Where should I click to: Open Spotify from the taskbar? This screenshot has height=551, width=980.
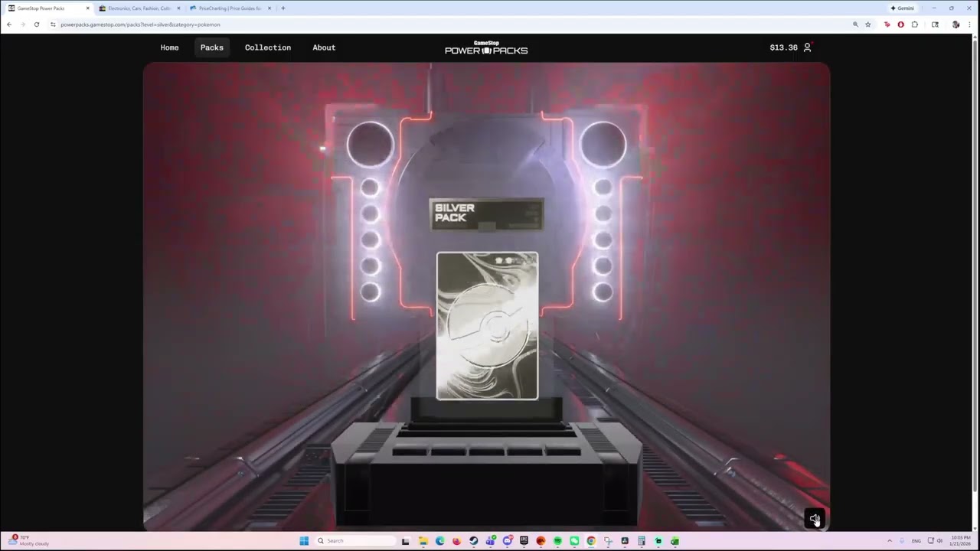pos(557,541)
